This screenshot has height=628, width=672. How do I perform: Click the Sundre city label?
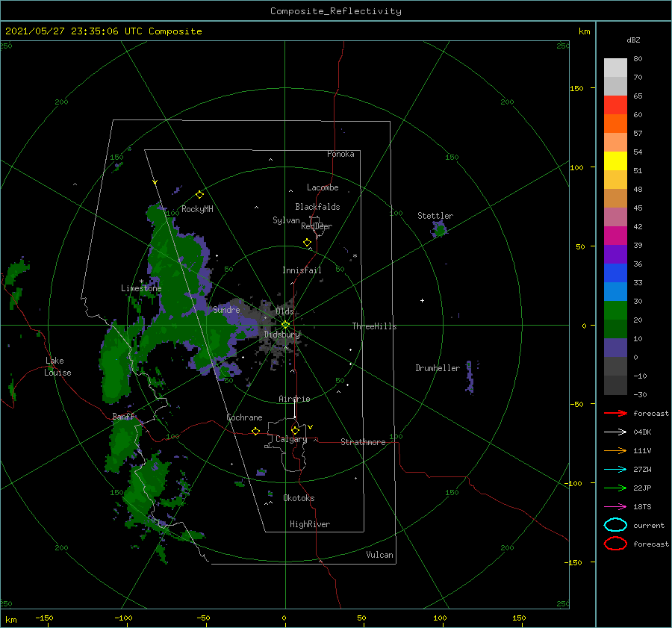(226, 309)
